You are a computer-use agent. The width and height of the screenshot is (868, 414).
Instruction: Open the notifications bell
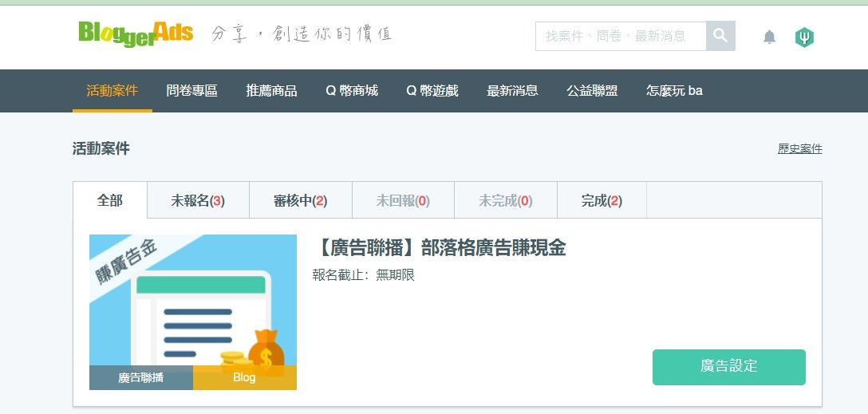(769, 37)
